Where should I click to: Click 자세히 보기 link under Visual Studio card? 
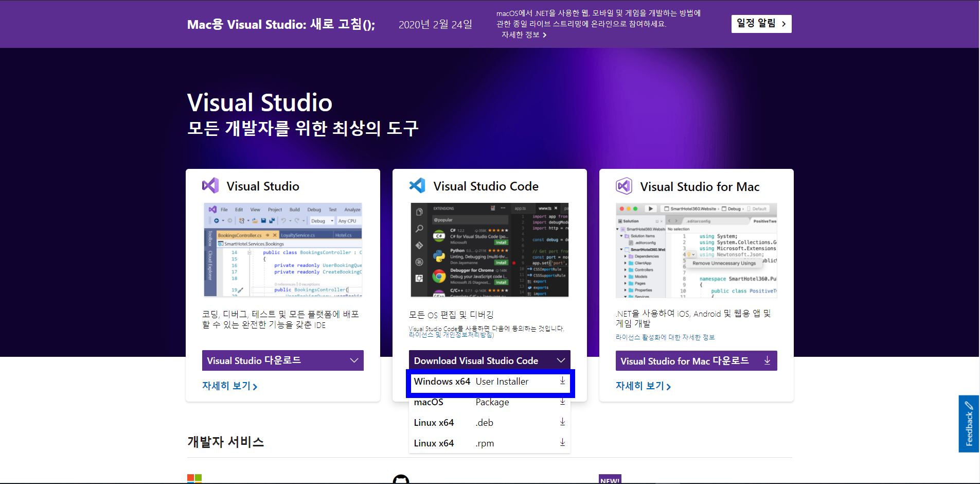tap(229, 386)
